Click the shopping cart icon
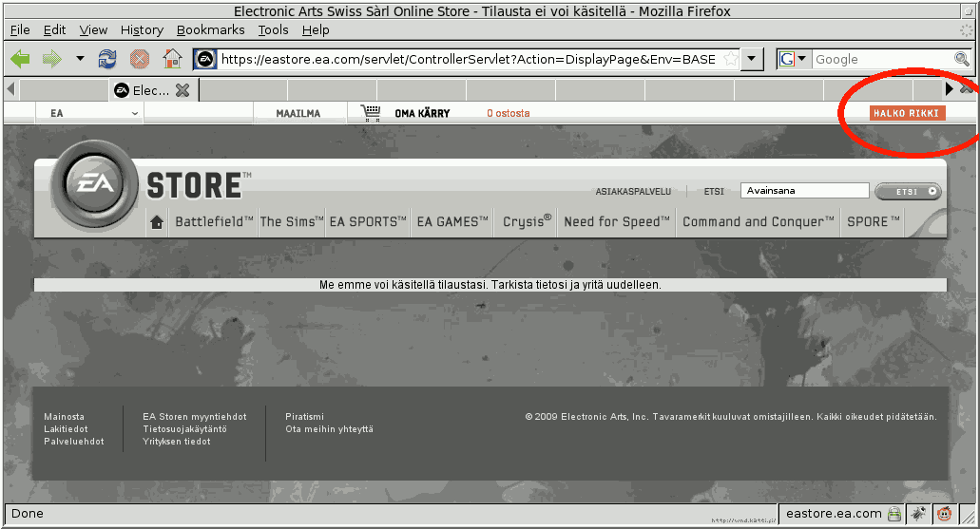 (x=371, y=113)
